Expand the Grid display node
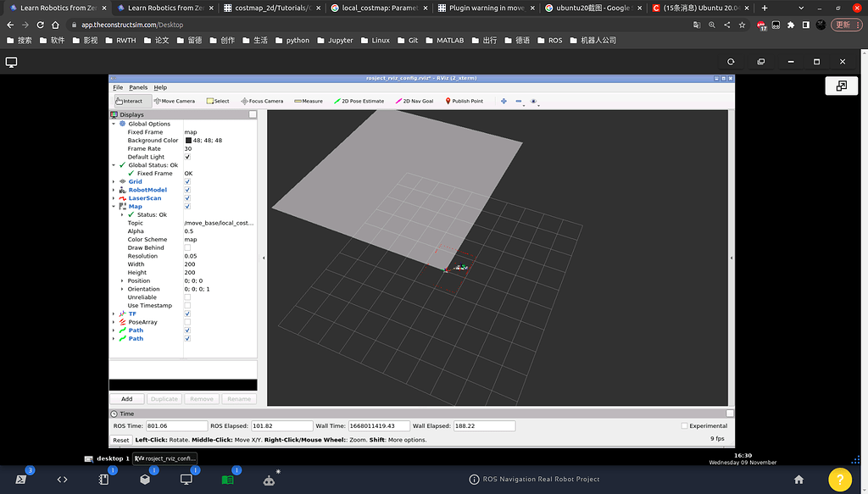Viewport: 868px width, 494px height. 114,181
